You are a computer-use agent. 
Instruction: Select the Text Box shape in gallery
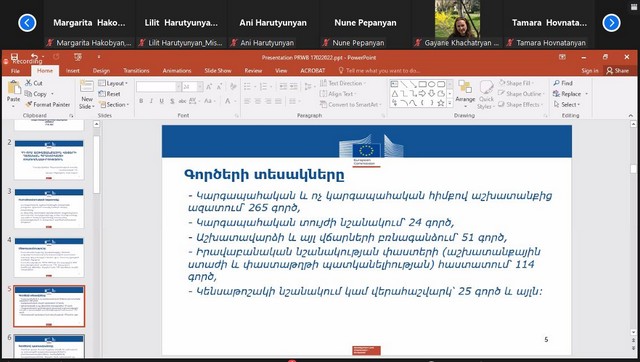[394, 84]
